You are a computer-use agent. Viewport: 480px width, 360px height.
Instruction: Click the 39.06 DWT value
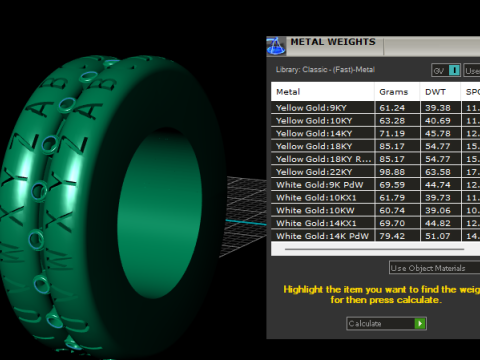(438, 211)
